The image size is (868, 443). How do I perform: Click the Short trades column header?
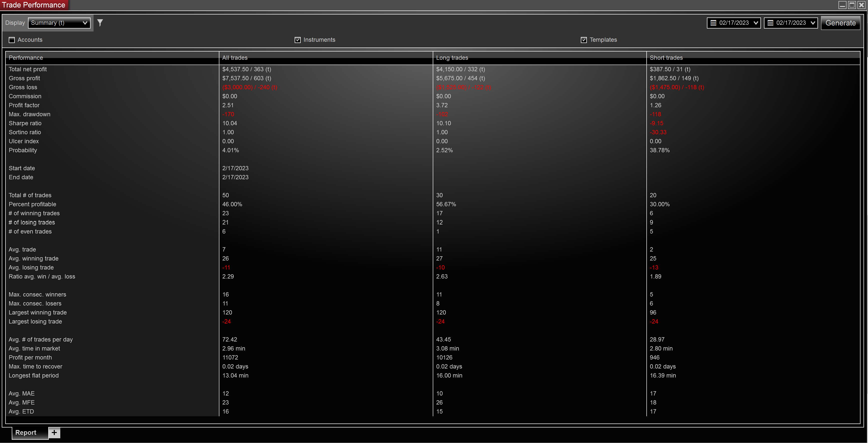pos(753,57)
